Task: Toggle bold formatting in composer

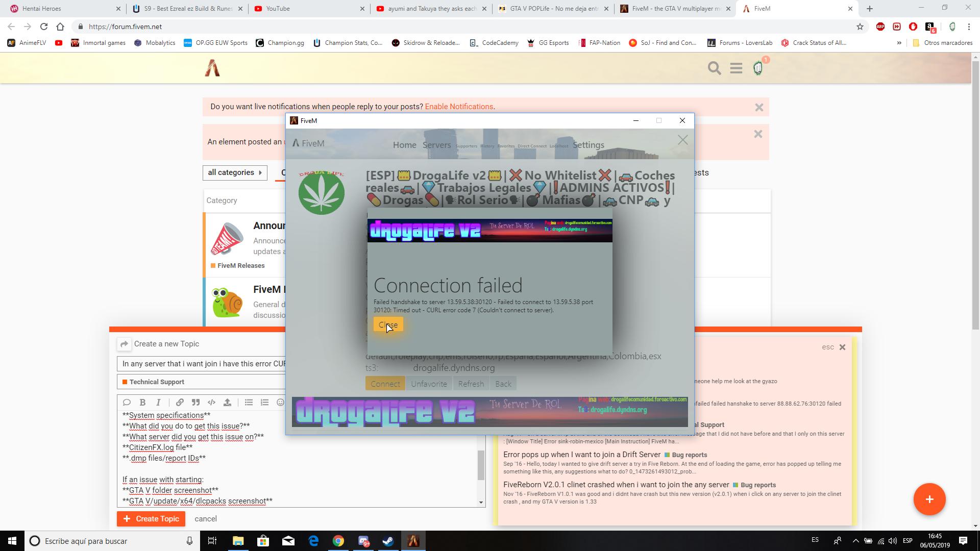Action: point(142,403)
